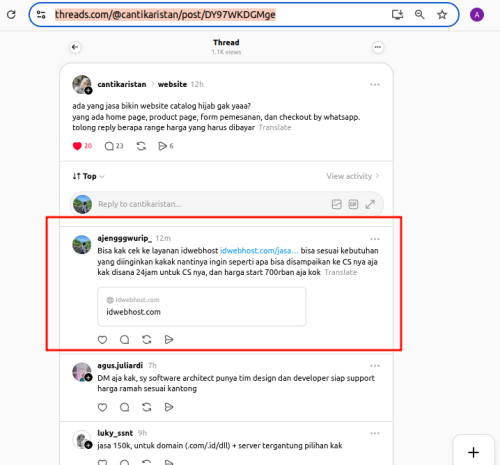Click the 12m timestamp on ajengggwurip_ reply
This screenshot has width=500, height=465.
coord(163,238)
